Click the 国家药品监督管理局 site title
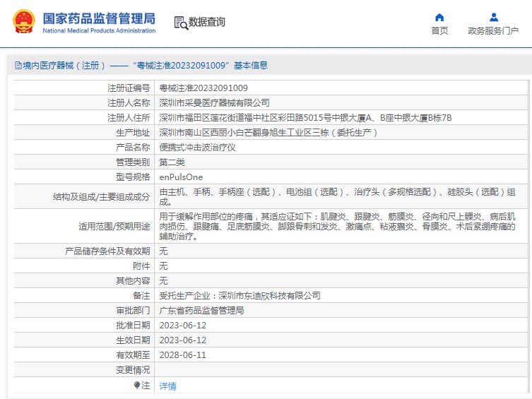Viewport: 532px width, 399px height. pyautogui.click(x=99, y=18)
